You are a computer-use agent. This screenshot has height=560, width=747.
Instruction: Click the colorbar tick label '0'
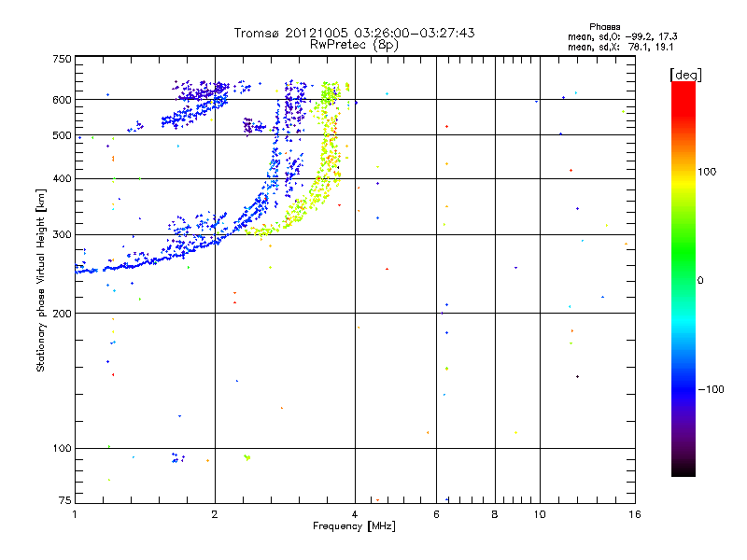point(700,280)
